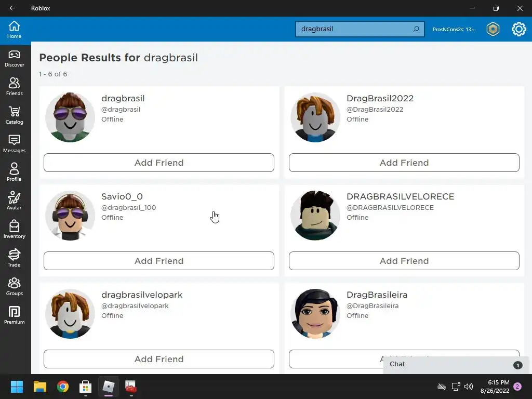Go to Home in the sidebar

coord(14,30)
